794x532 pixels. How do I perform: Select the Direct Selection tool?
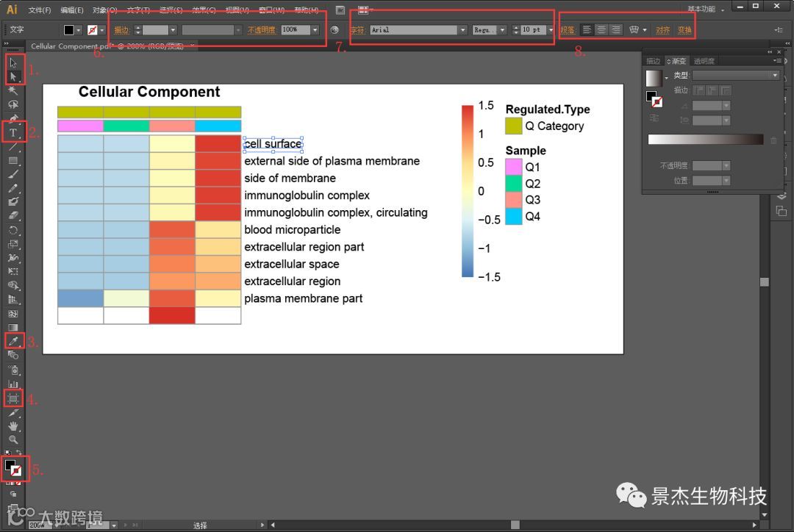[13, 76]
